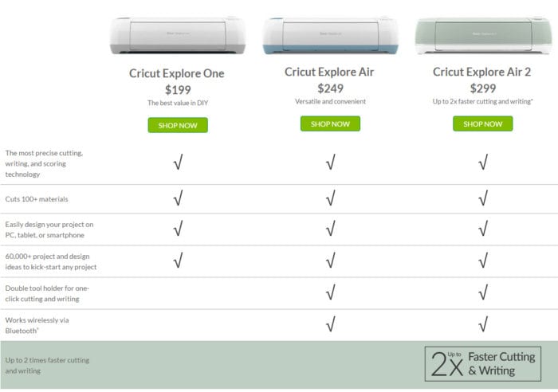Click 'Versatile and convenient' tagline

(x=330, y=101)
